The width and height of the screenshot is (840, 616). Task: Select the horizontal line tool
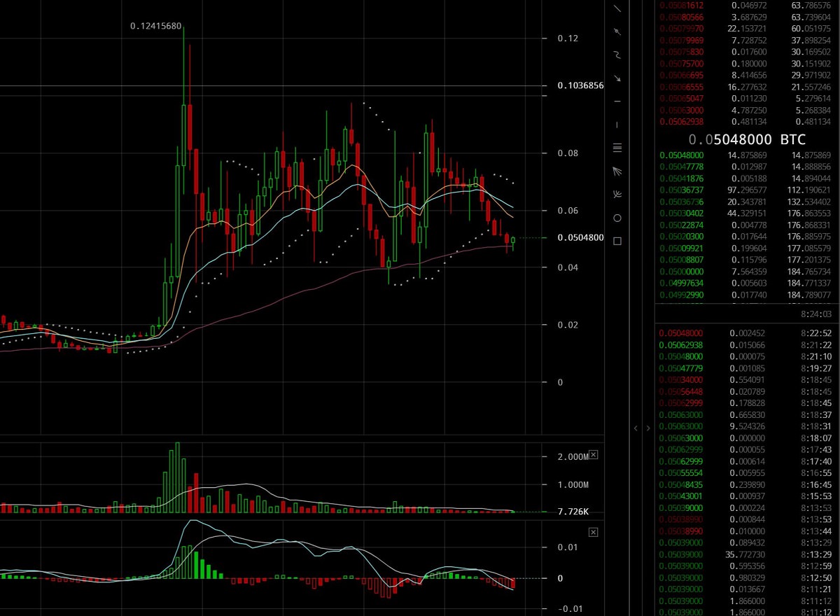pos(617,101)
